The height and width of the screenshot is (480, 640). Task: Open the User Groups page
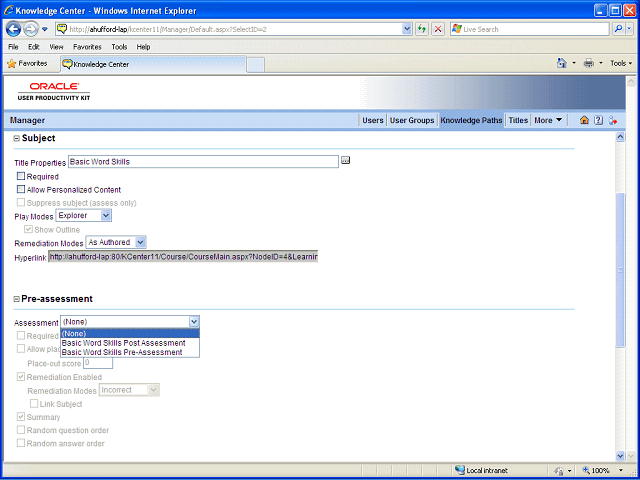click(x=412, y=120)
